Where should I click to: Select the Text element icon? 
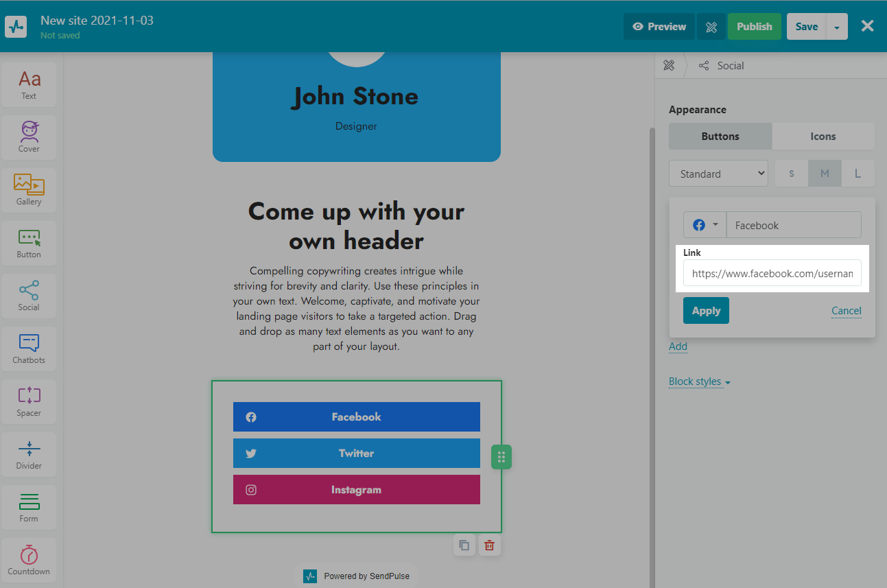pos(29,84)
